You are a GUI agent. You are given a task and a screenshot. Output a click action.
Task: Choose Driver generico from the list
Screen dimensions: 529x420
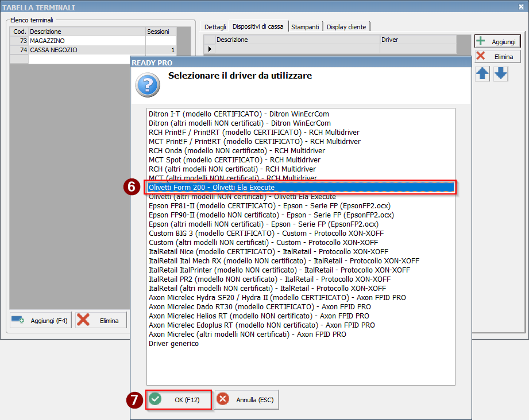[173, 344]
